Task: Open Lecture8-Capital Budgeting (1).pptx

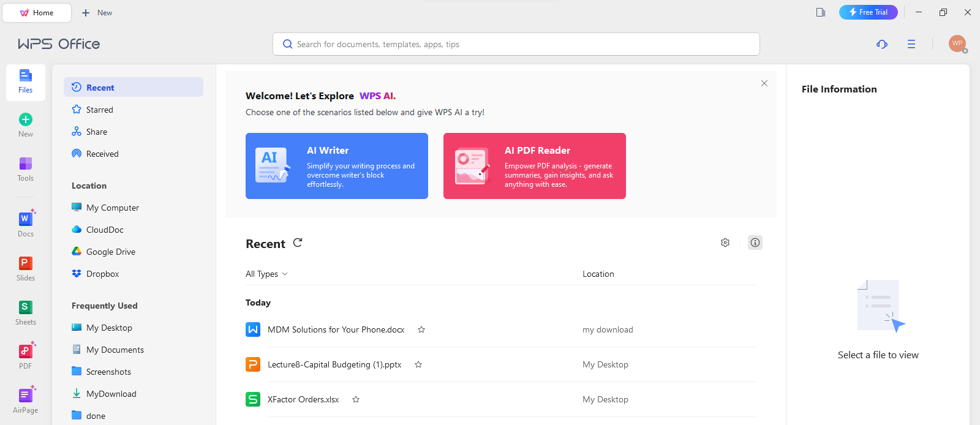Action: pyautogui.click(x=334, y=364)
